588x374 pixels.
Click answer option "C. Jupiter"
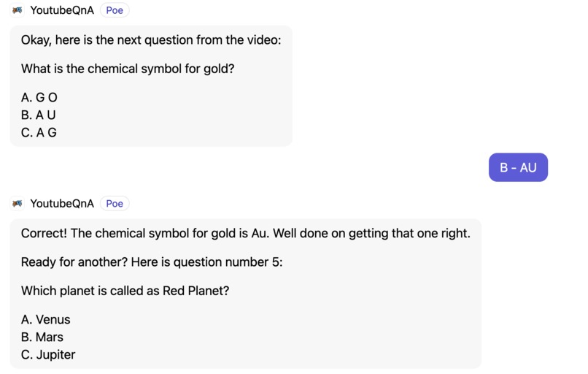(48, 354)
